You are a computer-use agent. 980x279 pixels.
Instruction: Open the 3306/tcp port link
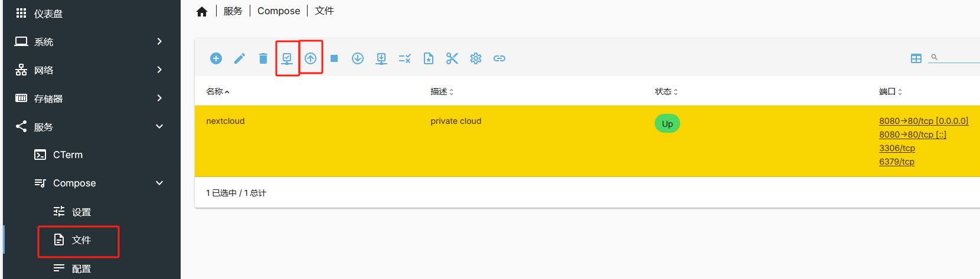tap(897, 148)
